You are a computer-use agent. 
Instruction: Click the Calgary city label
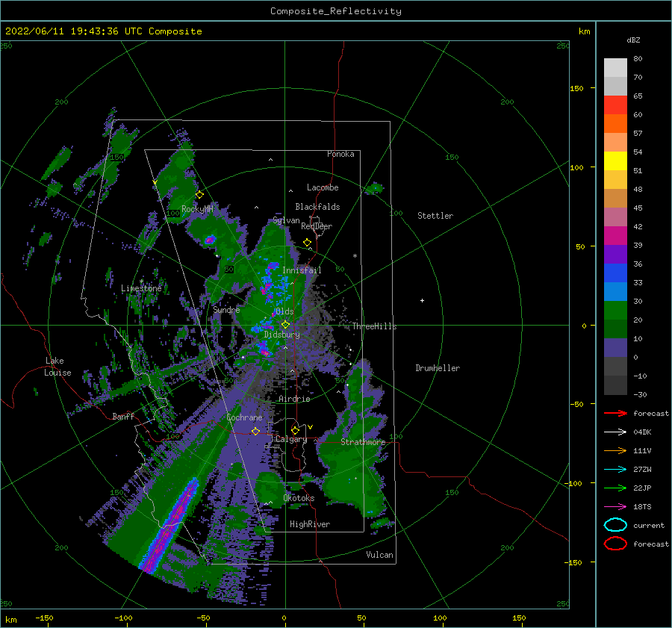(x=291, y=439)
